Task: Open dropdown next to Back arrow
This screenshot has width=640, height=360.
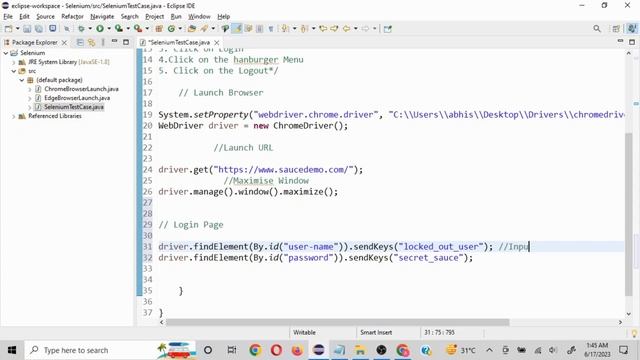Action: point(356,29)
